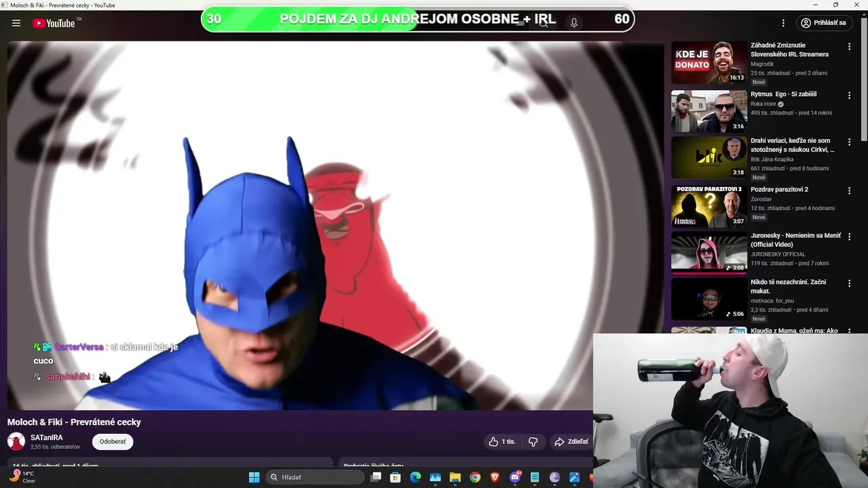Viewport: 868px width, 488px height.
Task: Open the weather widget showing 14°C Clear
Action: point(22,477)
